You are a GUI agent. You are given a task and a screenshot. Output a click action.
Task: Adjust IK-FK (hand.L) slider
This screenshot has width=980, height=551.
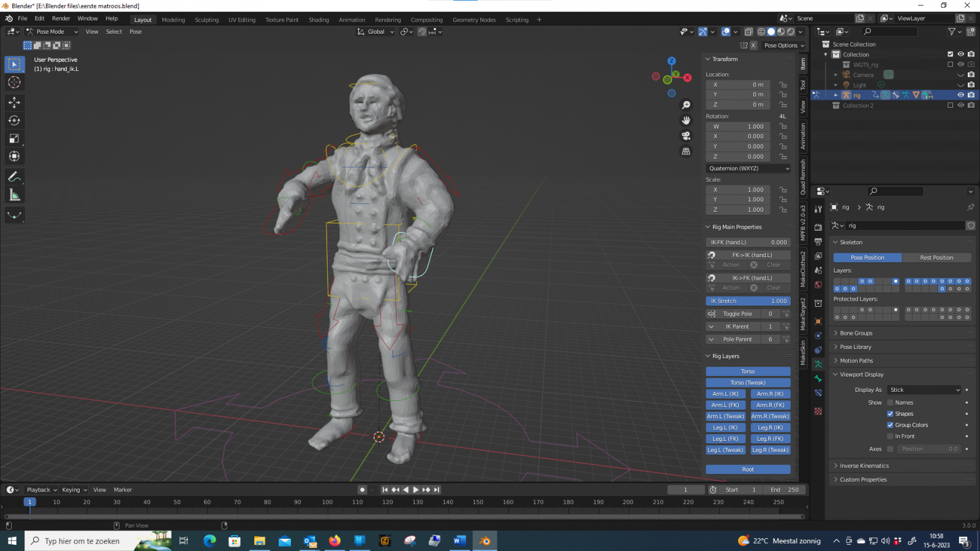pyautogui.click(x=748, y=242)
